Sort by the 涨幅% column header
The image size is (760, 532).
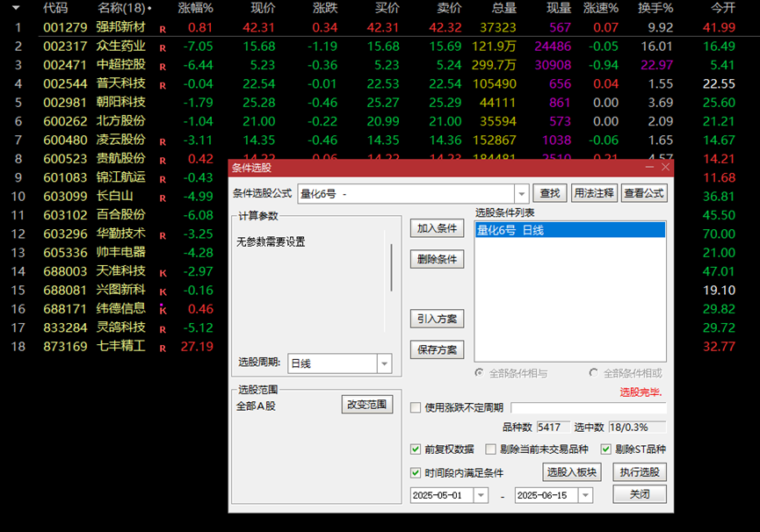[195, 8]
